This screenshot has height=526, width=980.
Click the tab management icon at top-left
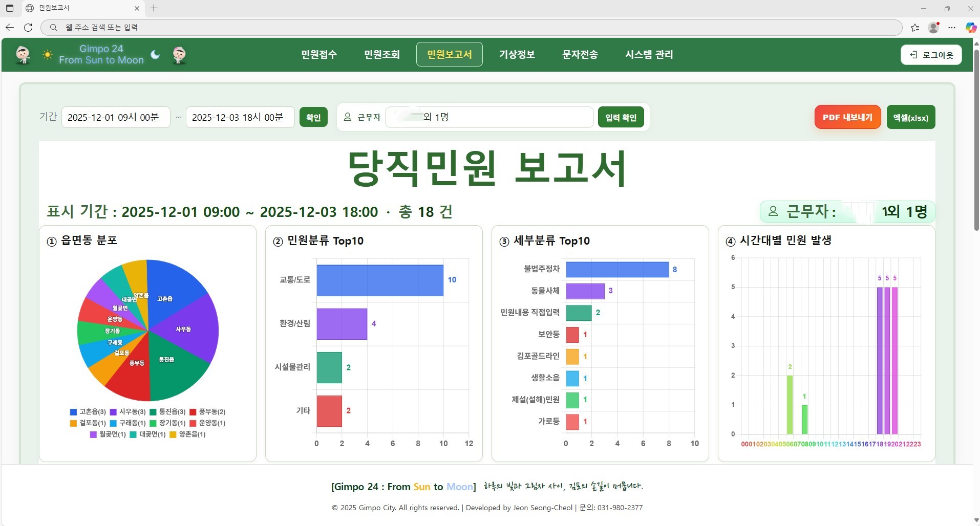click(x=9, y=8)
